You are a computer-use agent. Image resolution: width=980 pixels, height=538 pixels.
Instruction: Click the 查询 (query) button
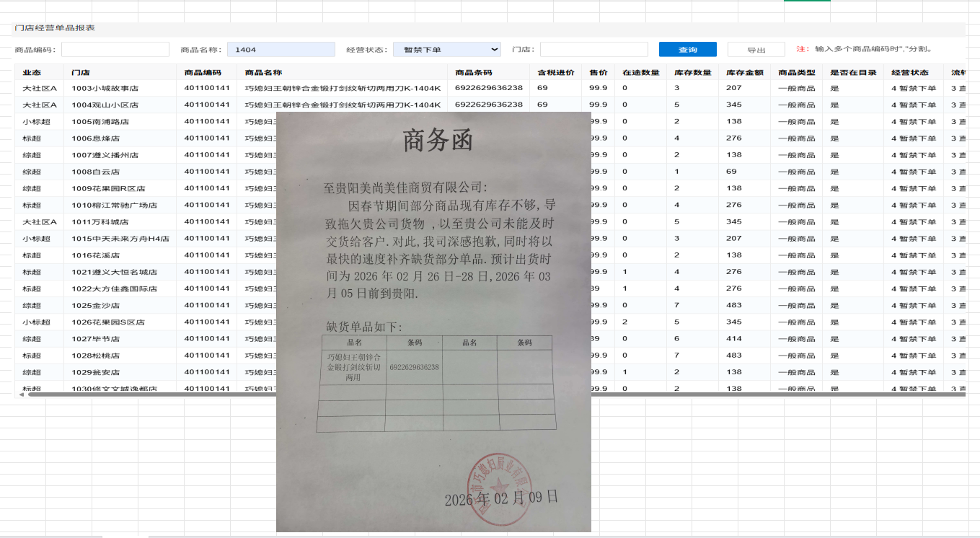pyautogui.click(x=687, y=50)
